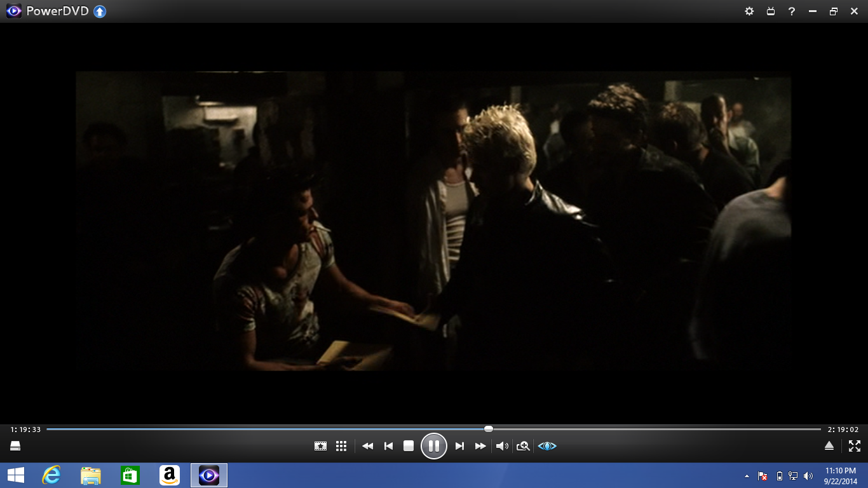Restore down the PowerDVD window
Viewport: 868px width, 488px height.
click(833, 11)
